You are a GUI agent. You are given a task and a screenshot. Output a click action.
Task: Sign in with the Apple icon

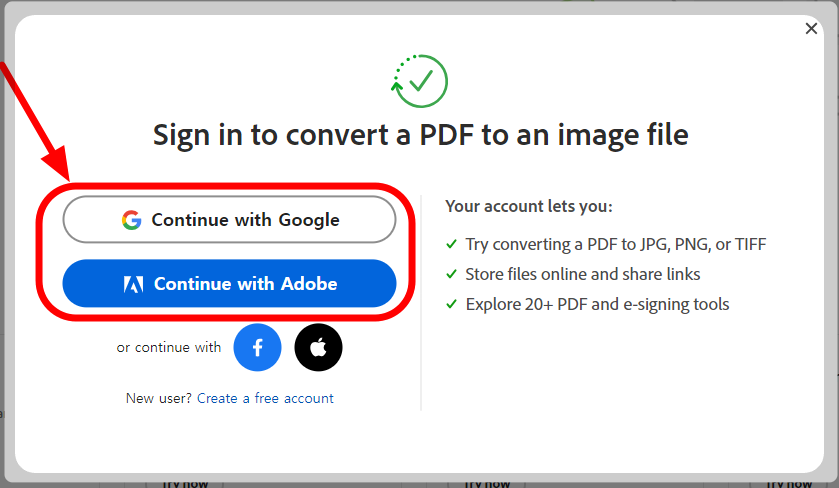pos(318,347)
